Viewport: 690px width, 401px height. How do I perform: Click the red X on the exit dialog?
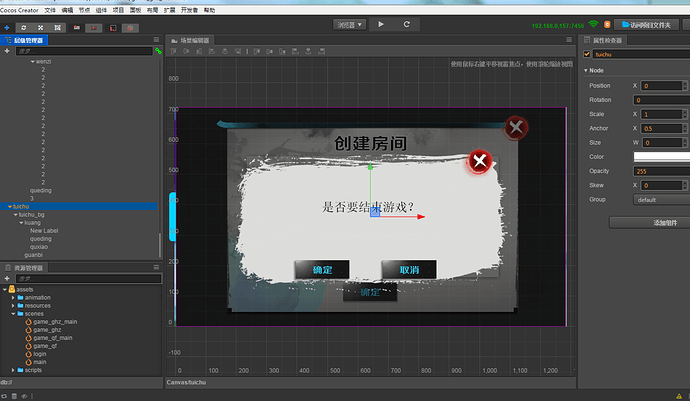coord(480,161)
